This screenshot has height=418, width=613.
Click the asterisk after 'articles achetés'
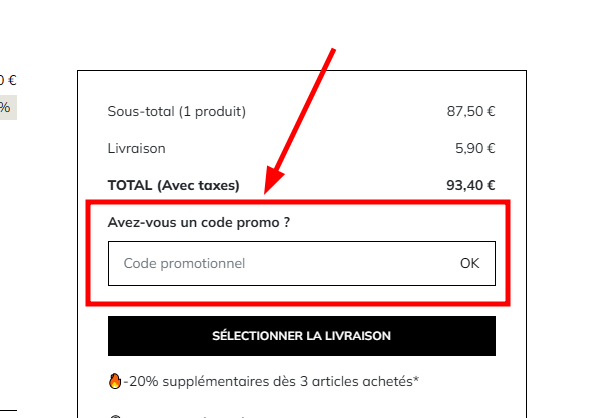coord(416,379)
